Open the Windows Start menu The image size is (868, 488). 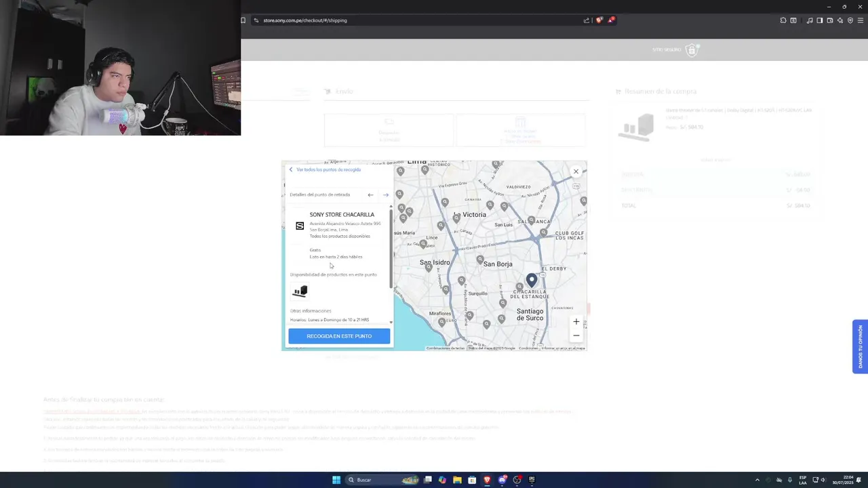pos(336,480)
